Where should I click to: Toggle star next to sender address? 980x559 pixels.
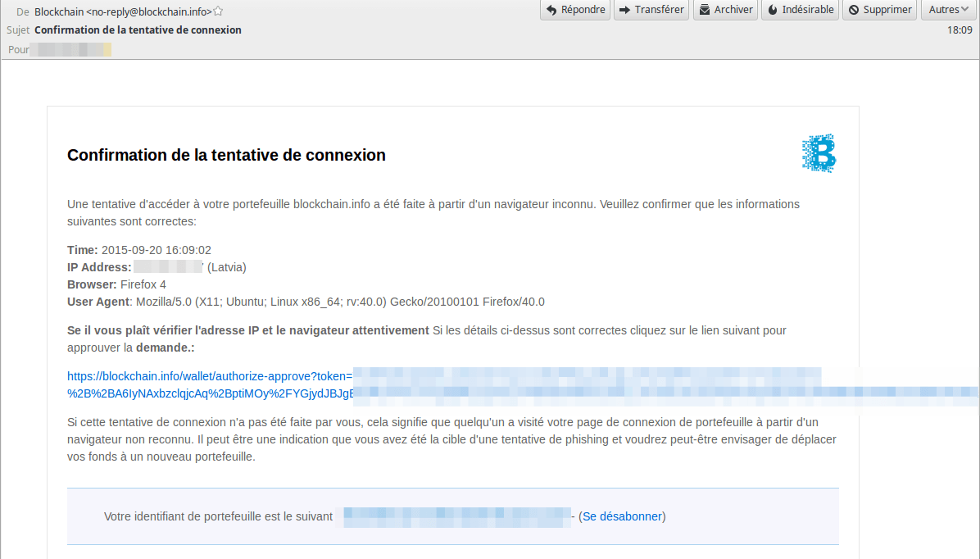[218, 11]
